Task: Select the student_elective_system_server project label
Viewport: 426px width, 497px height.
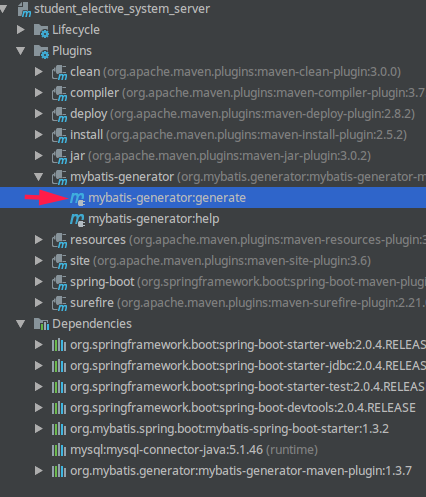Action: 122,9
